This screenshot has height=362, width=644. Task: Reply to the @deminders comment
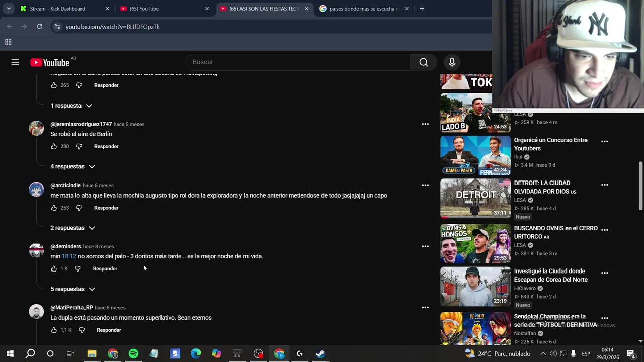(x=105, y=268)
